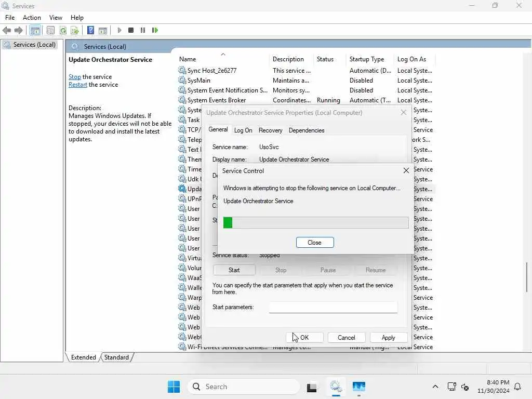Click the Export List toolbar icon
The image size is (532, 399).
(x=75, y=30)
